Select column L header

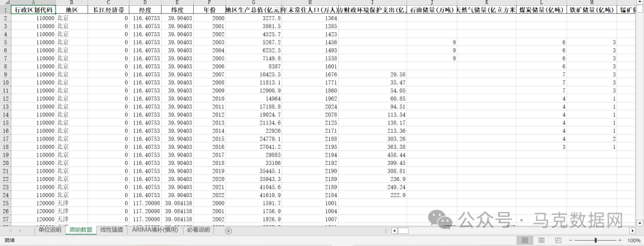coord(541,2)
